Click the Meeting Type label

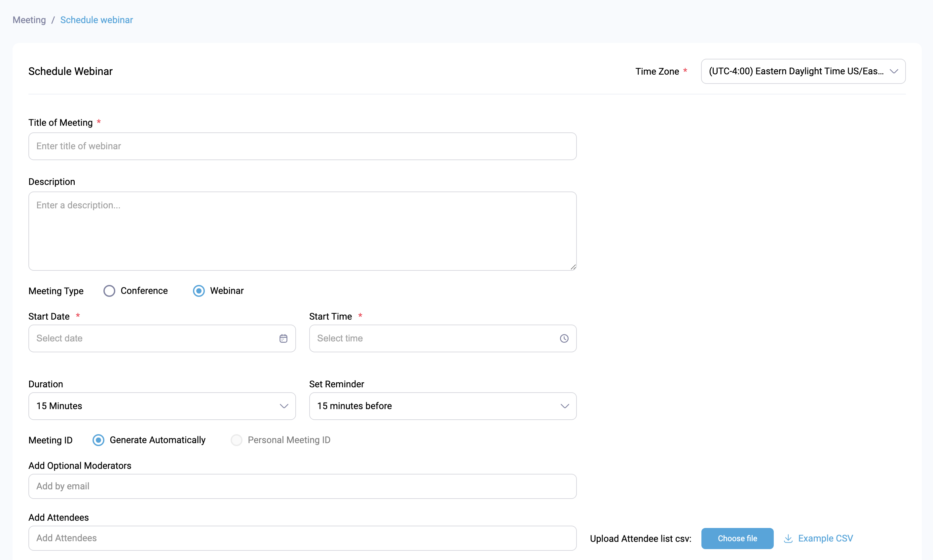(x=56, y=291)
